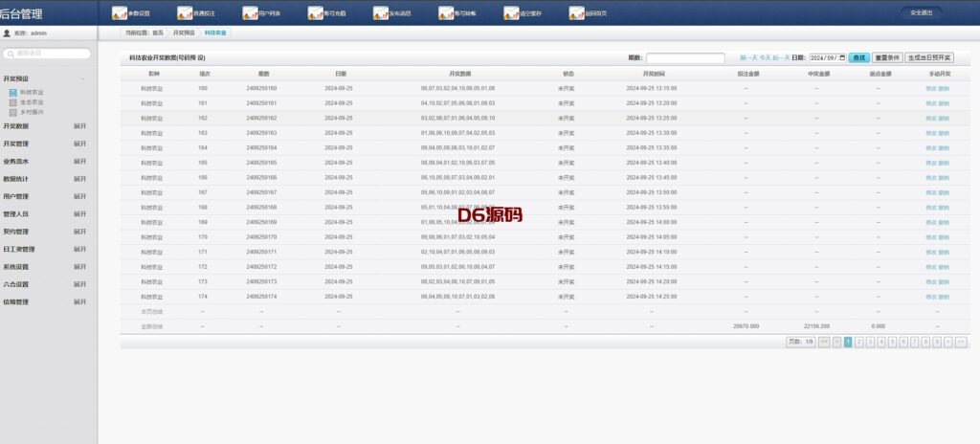The height and width of the screenshot is (444, 980).
Task: Click the total winnings 22156.200
Action: coord(816,326)
